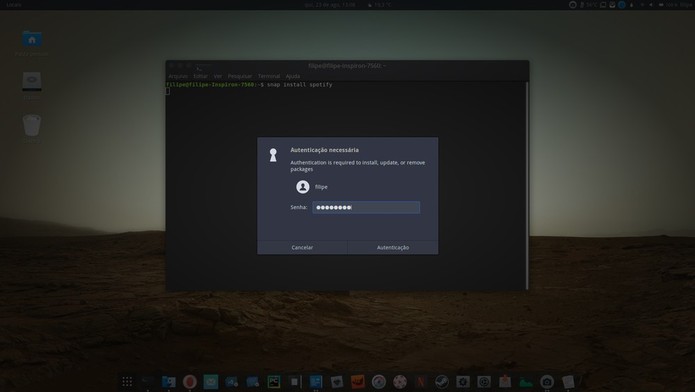Launch Steam from the dock
The image size is (695, 392).
pyautogui.click(x=441, y=381)
